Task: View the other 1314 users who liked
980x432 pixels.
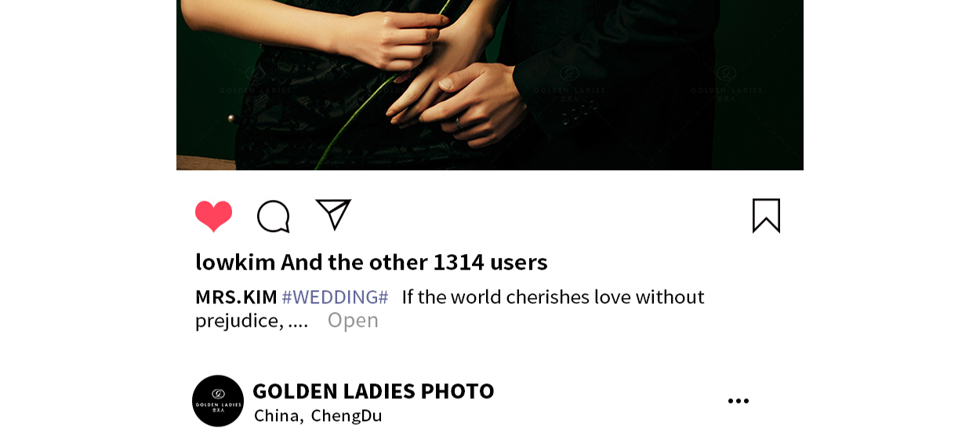Action: pos(414,262)
